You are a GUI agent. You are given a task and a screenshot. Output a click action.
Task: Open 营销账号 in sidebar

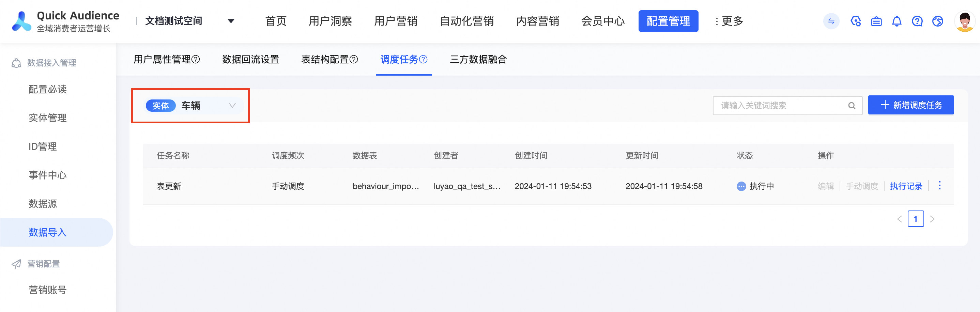[x=48, y=290]
